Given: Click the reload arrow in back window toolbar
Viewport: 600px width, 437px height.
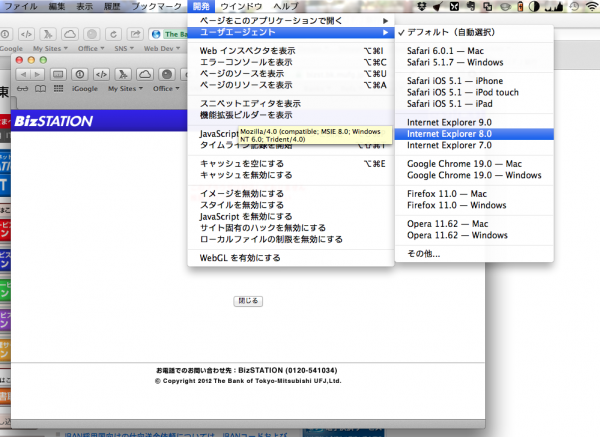Looking at the screenshot, I should point(113,34).
